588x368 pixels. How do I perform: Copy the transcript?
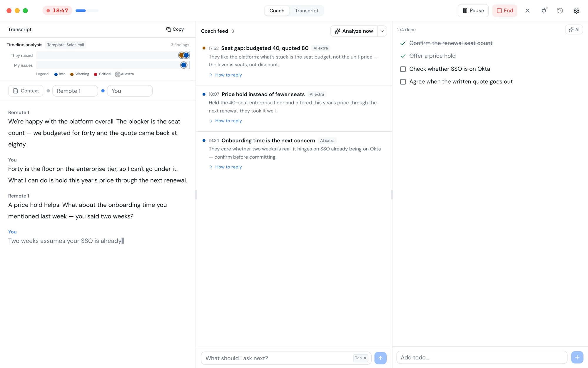[175, 29]
